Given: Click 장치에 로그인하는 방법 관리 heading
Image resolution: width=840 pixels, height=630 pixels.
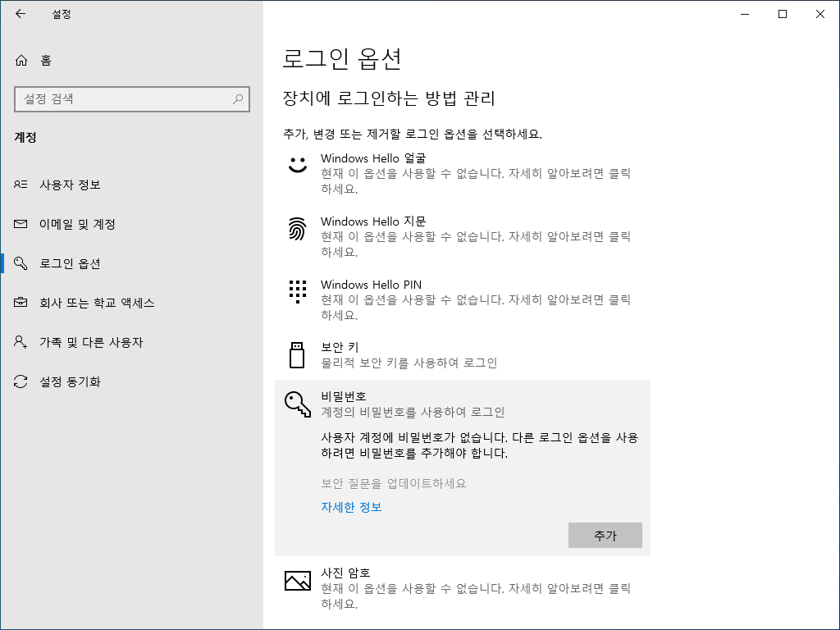Looking at the screenshot, I should [388, 98].
